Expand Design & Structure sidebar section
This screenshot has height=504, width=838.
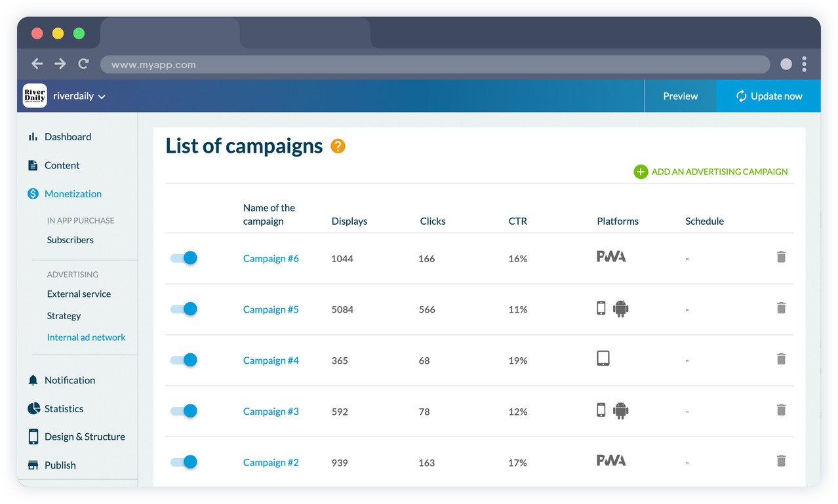[85, 437]
